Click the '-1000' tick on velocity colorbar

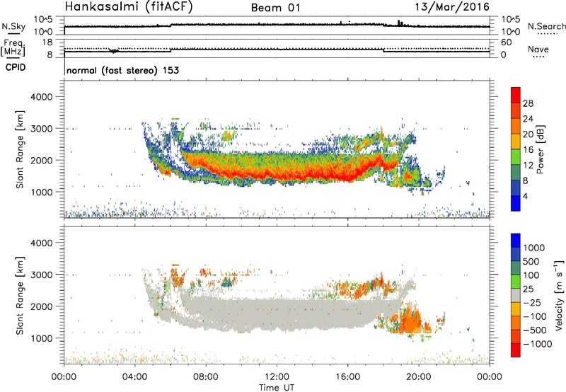537,344
